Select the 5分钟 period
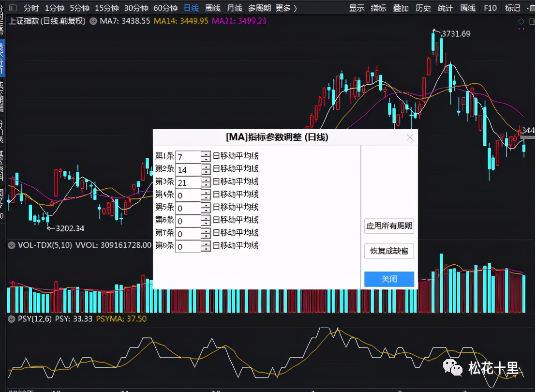536x392 pixels. 79,8
